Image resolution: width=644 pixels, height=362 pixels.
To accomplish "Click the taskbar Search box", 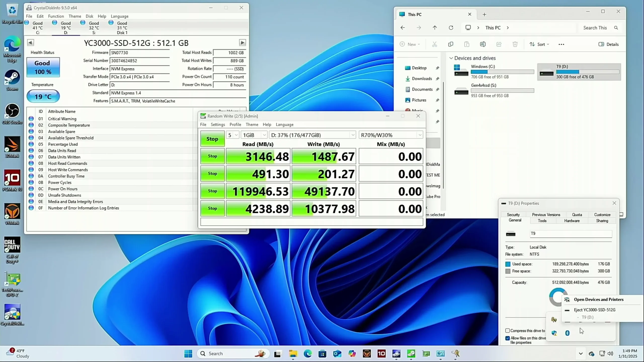I will [233, 353].
